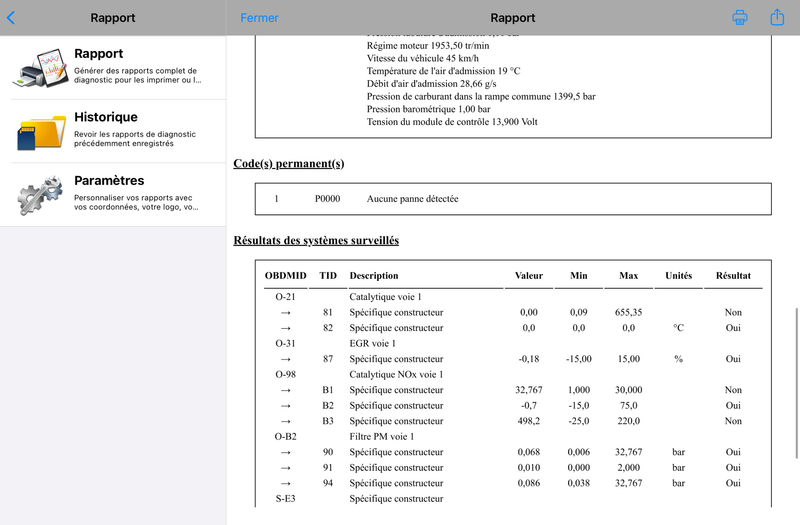Click the Description column header
The image size is (800, 525).
coord(374,276)
